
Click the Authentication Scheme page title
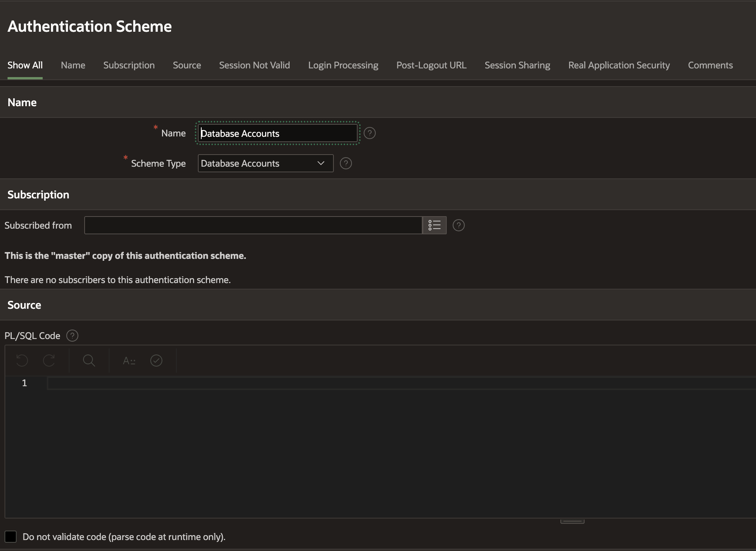(89, 26)
